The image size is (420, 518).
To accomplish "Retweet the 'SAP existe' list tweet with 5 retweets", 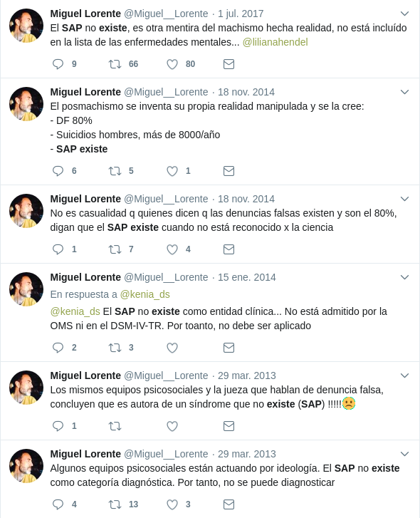I will pos(115,171).
